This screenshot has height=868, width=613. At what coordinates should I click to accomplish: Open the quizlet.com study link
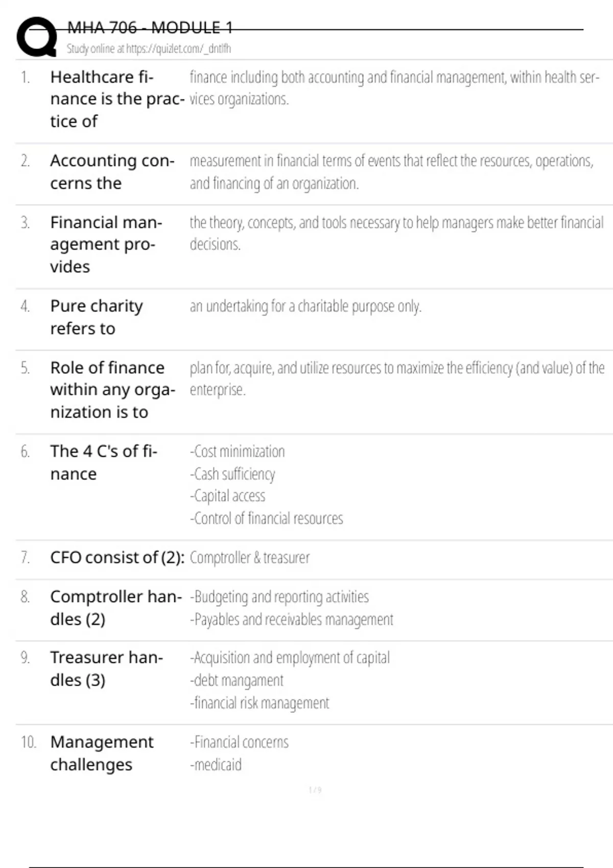coord(149,49)
